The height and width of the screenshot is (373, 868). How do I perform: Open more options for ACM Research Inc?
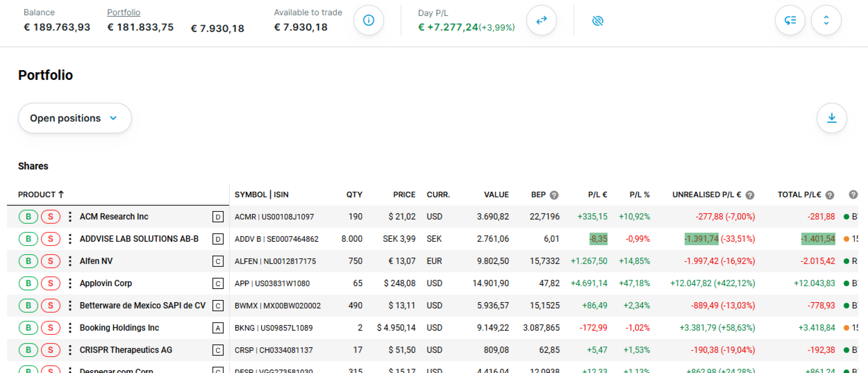coord(70,216)
